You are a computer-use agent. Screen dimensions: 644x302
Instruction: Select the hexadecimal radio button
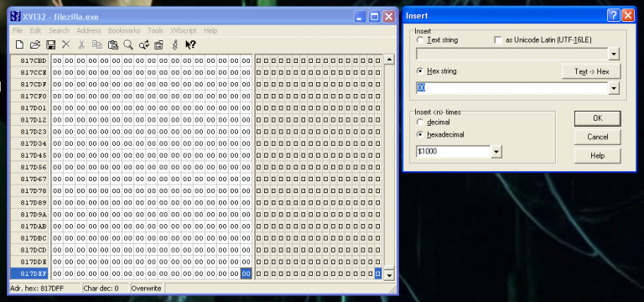point(420,134)
